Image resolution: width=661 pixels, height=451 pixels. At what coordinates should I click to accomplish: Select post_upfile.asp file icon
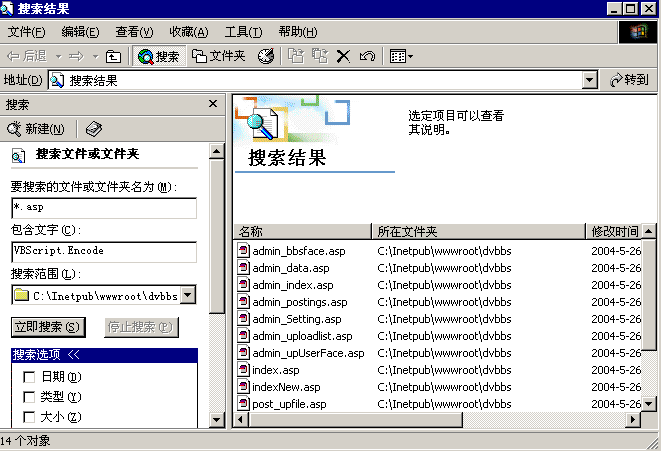point(243,403)
